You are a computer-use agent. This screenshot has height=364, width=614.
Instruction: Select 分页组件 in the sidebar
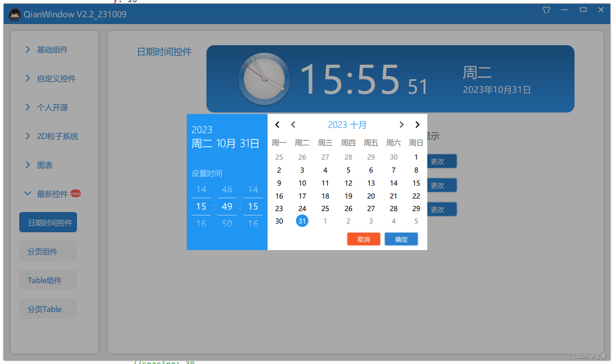(48, 251)
